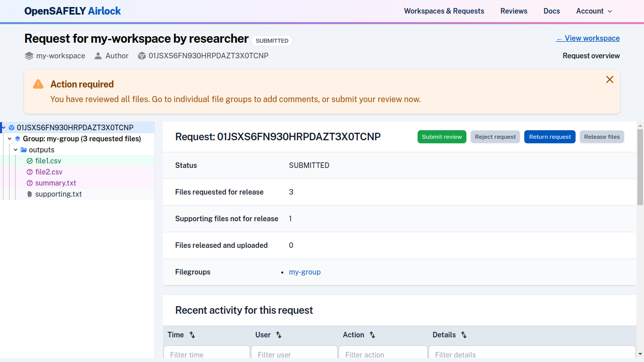Screen dimensions: 644x362
Task: Click the Submit review button
Action: point(442,137)
